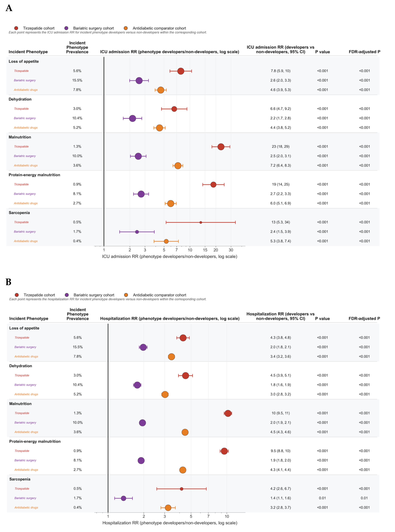This screenshot has width=395, height=532.
Task: Click the Dehydration heading in panel A
Action: 20,99
